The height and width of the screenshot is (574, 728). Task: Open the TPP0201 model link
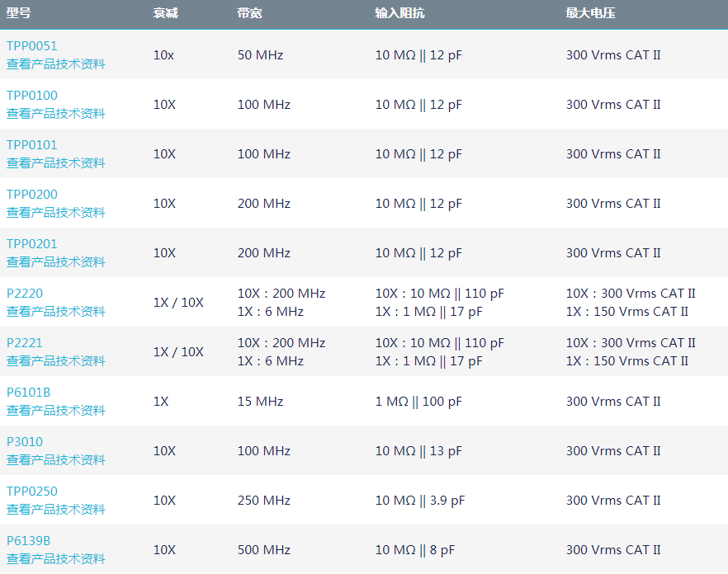tap(32, 244)
